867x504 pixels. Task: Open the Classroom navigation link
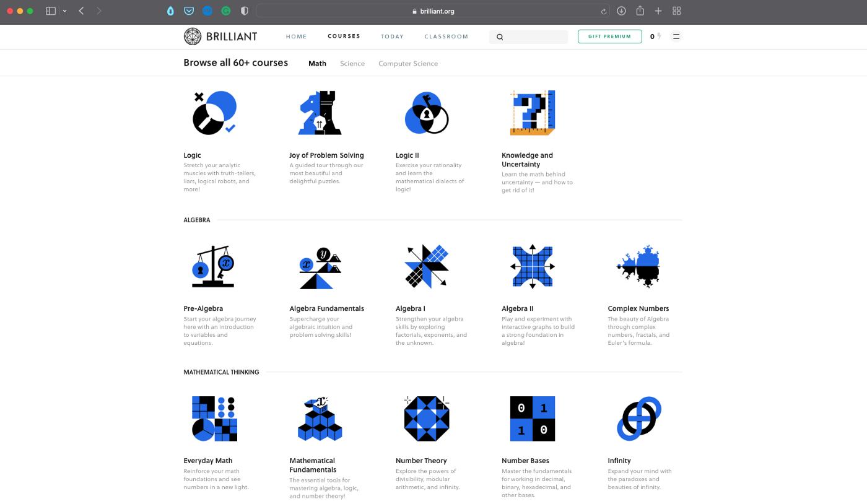click(x=446, y=37)
